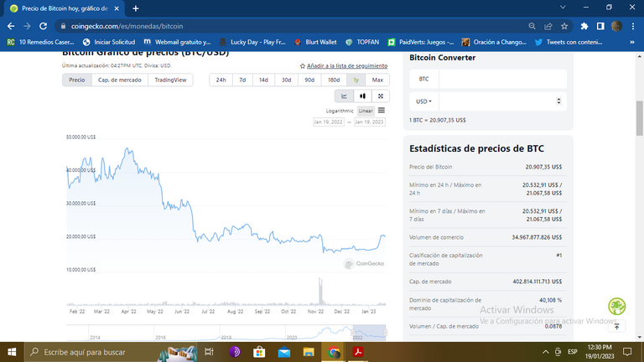Click the chart navigator range selection
This screenshot has width=644, height=362.
click(x=369, y=332)
